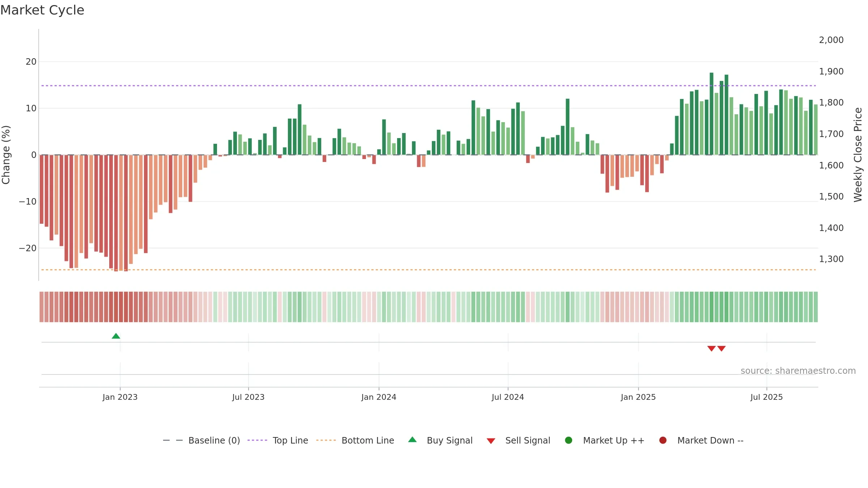Viewport: 868px width, 488px height.
Task: Click the 1,900 price axis label
Action: 831,72
